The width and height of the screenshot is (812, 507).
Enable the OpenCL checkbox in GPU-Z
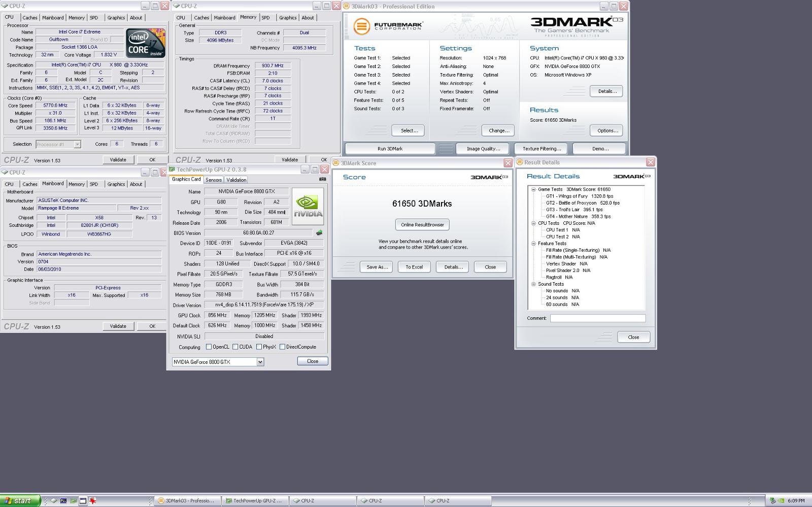point(209,347)
